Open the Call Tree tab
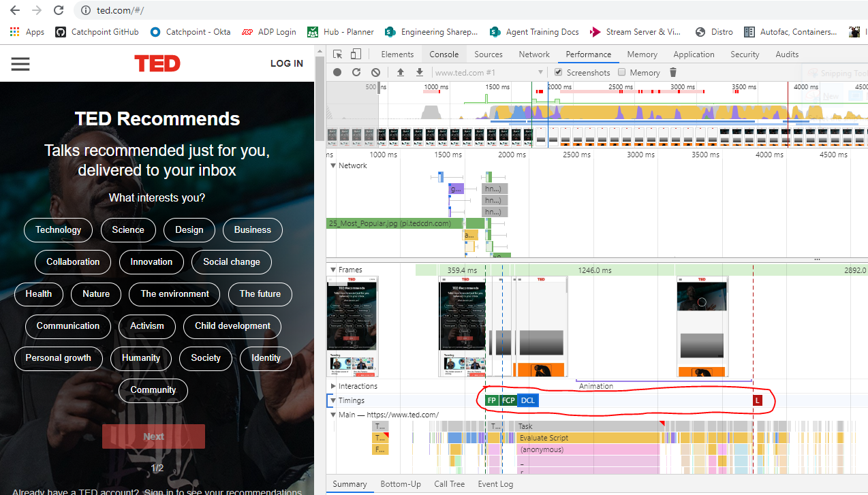868x495 pixels. coord(450,484)
